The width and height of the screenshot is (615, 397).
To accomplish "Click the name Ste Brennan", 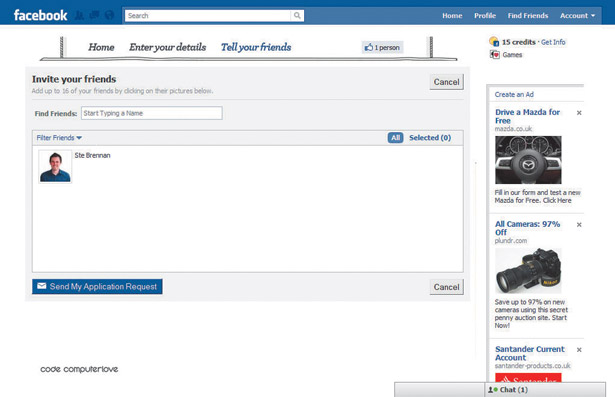I will coord(93,155).
